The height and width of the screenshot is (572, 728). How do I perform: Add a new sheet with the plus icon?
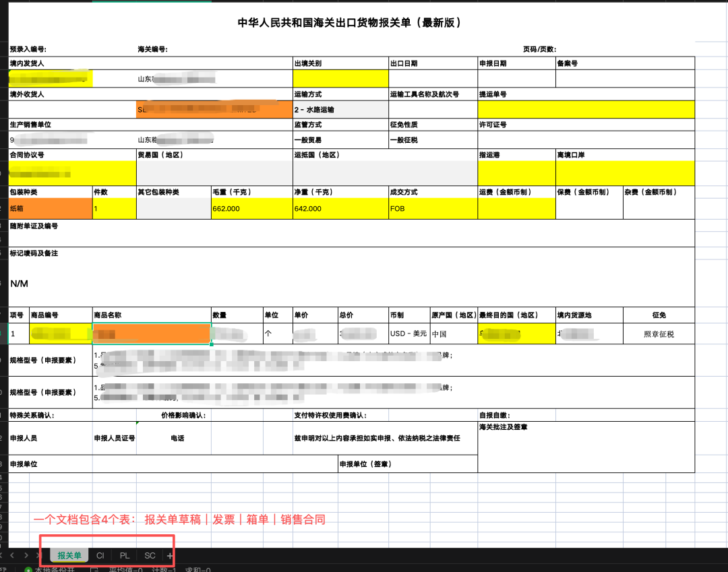tap(169, 555)
